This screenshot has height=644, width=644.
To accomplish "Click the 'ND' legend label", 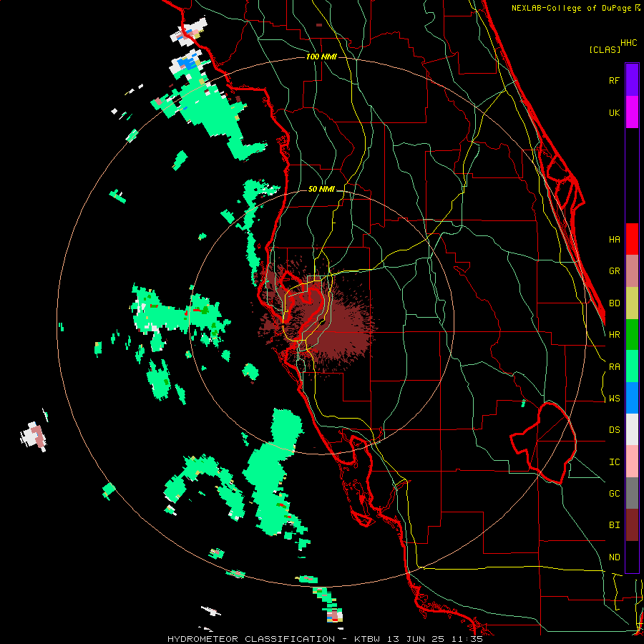I will tap(614, 557).
